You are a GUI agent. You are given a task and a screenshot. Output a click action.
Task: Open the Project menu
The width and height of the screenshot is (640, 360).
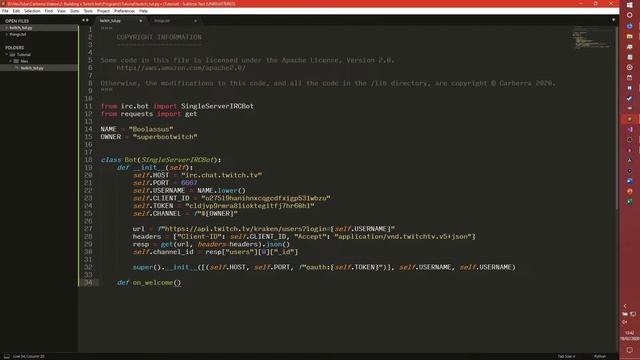[x=103, y=11]
